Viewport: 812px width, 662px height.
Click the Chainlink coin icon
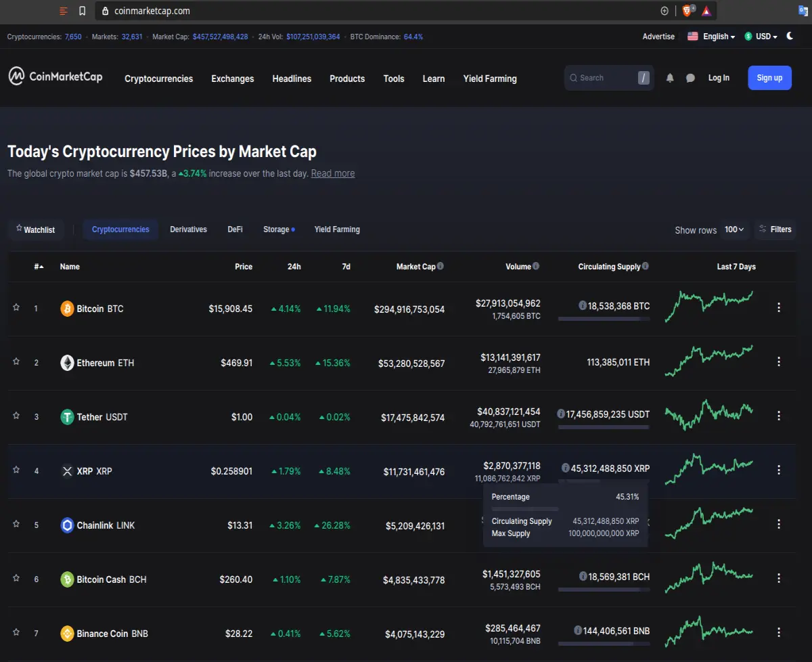click(67, 525)
